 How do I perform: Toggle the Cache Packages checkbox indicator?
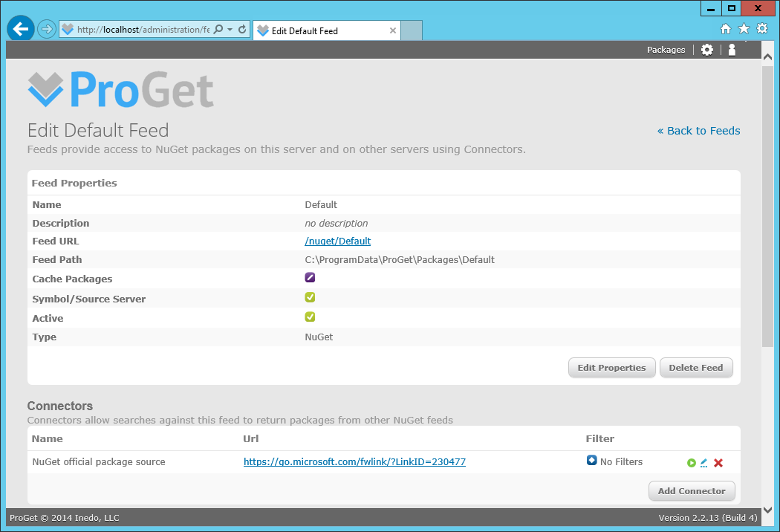point(310,278)
